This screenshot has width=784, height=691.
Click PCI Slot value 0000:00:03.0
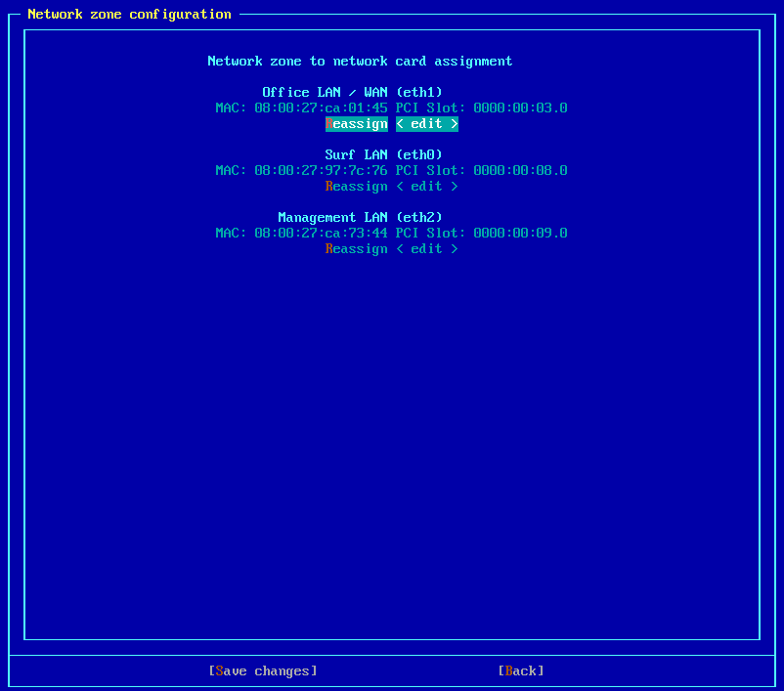click(x=520, y=108)
